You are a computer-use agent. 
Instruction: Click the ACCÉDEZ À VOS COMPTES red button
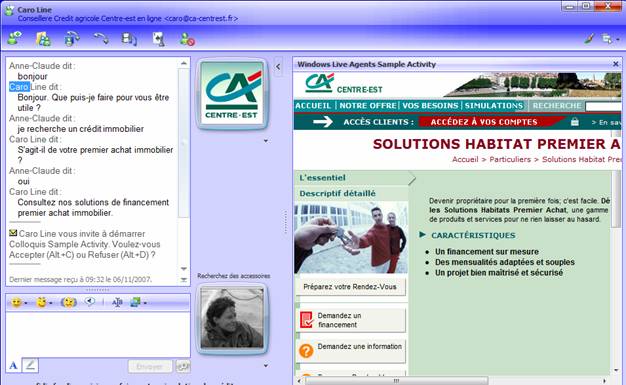pos(484,122)
